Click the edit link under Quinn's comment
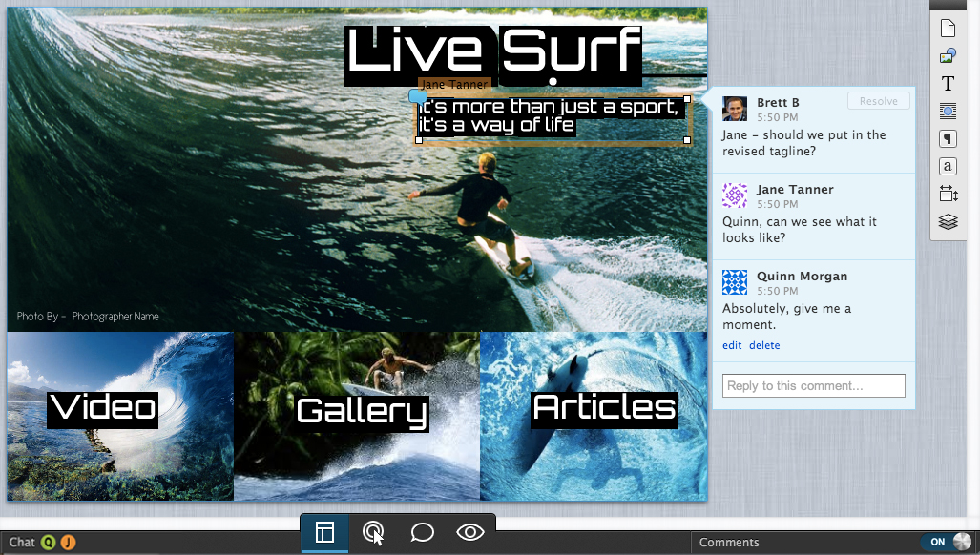980x555 pixels. point(732,345)
